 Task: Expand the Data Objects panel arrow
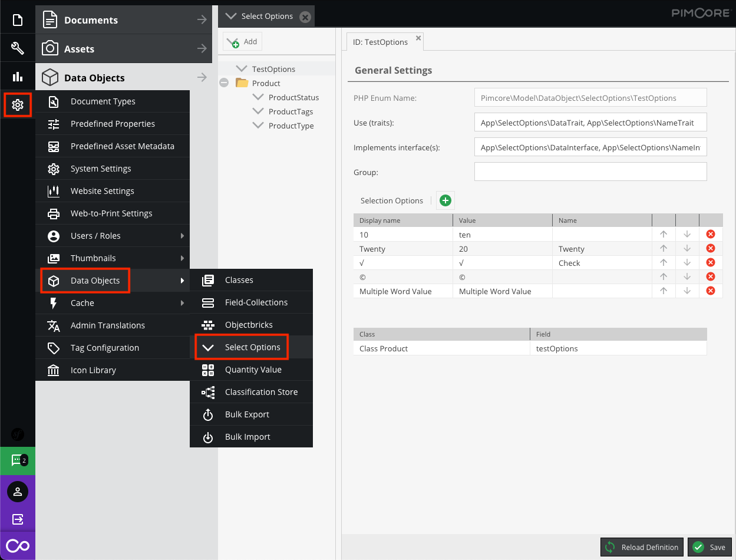(202, 78)
